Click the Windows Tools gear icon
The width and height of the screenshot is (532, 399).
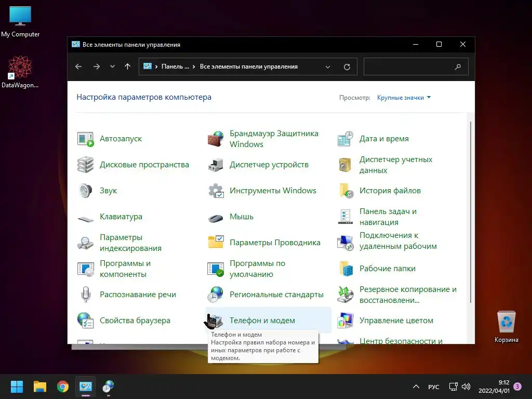(x=216, y=191)
